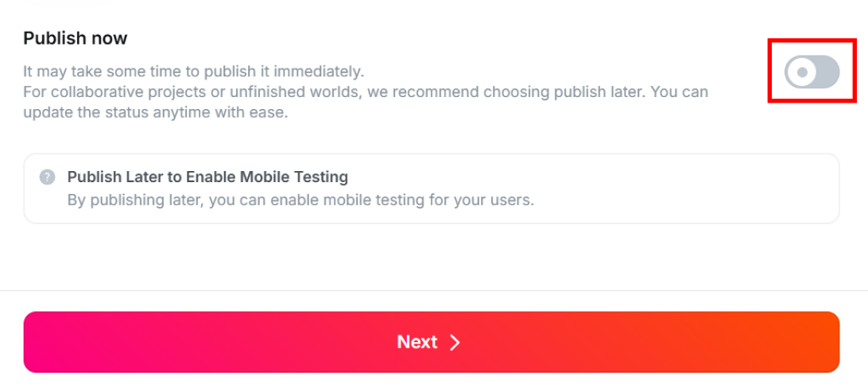Click the toggle knob circle

[x=801, y=72]
